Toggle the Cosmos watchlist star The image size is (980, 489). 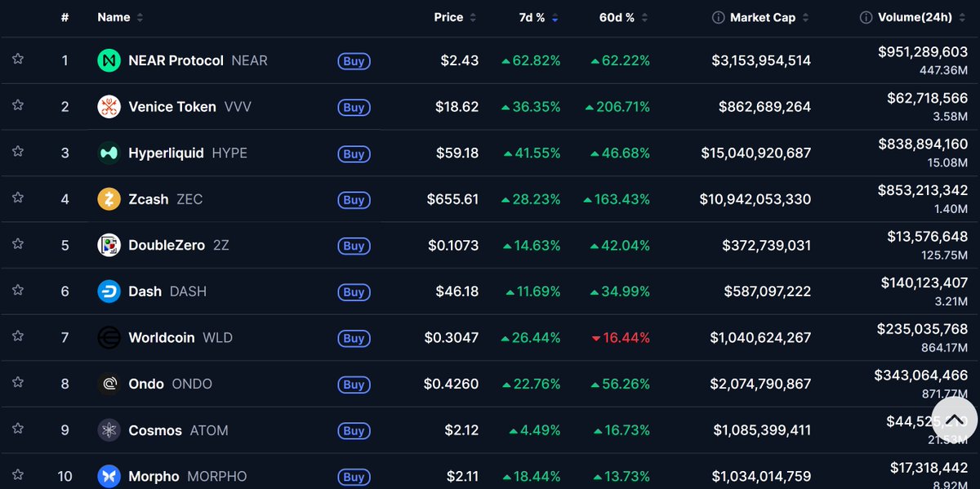tap(17, 429)
